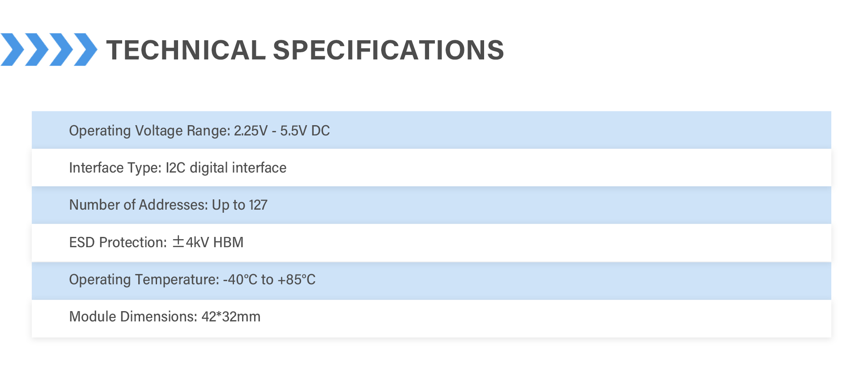Click the 42*32mm dimension value
The width and height of the screenshot is (868, 367).
point(231,316)
